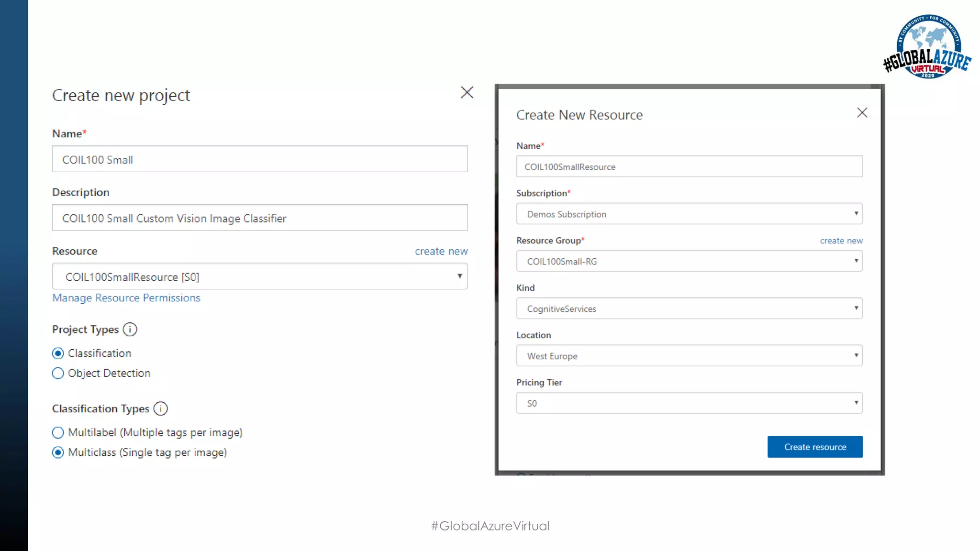Viewport: 980px width, 551px height.
Task: Close the Create new project dialog
Action: [x=467, y=92]
